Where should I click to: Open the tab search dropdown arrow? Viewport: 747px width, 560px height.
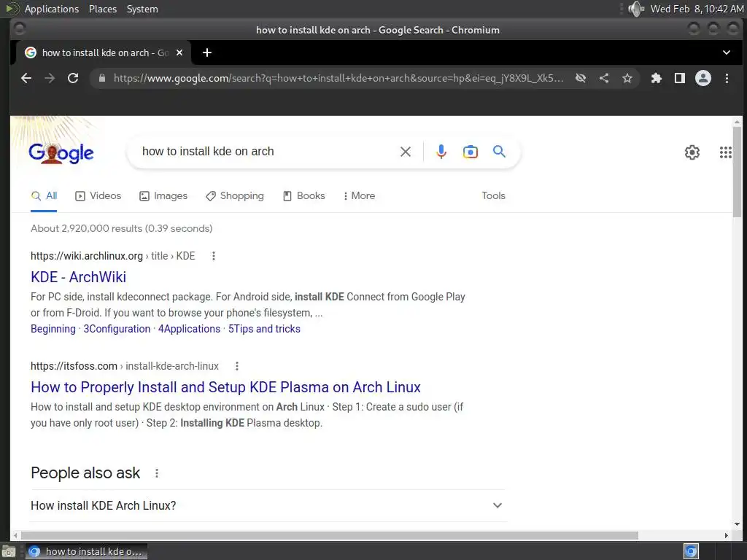click(x=727, y=52)
